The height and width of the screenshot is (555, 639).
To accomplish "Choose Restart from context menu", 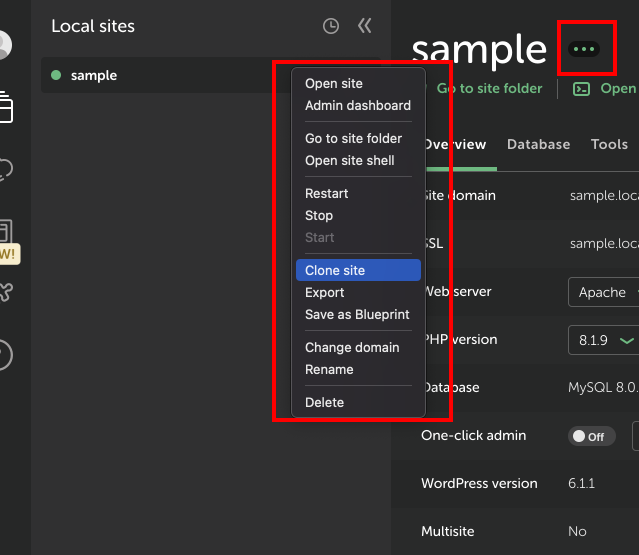I will coord(358,194).
